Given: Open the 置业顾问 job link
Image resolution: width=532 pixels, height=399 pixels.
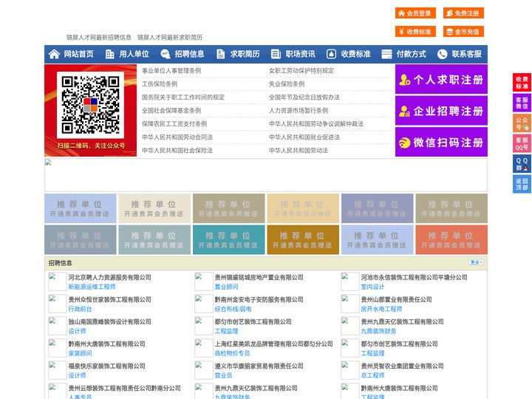Looking at the screenshot, I should 226,287.
